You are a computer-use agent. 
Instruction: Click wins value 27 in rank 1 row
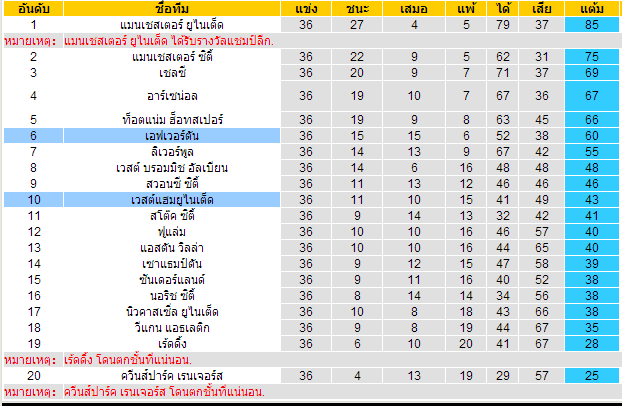pos(357,25)
